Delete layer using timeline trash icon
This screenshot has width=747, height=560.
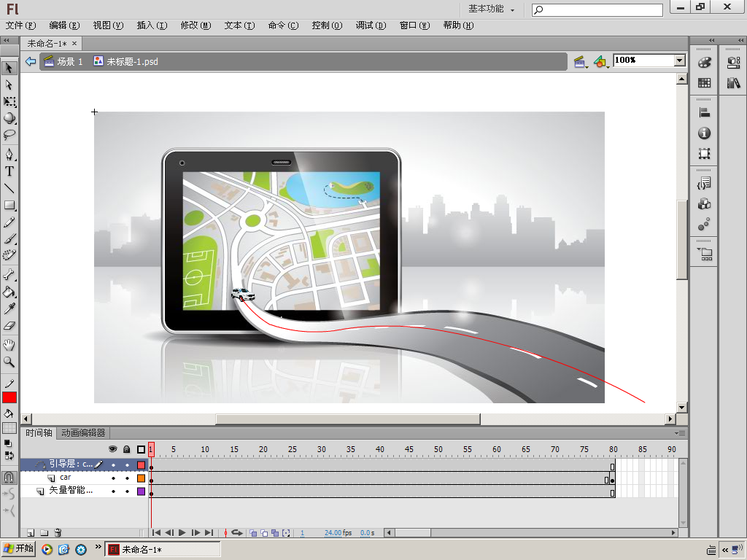click(58, 533)
